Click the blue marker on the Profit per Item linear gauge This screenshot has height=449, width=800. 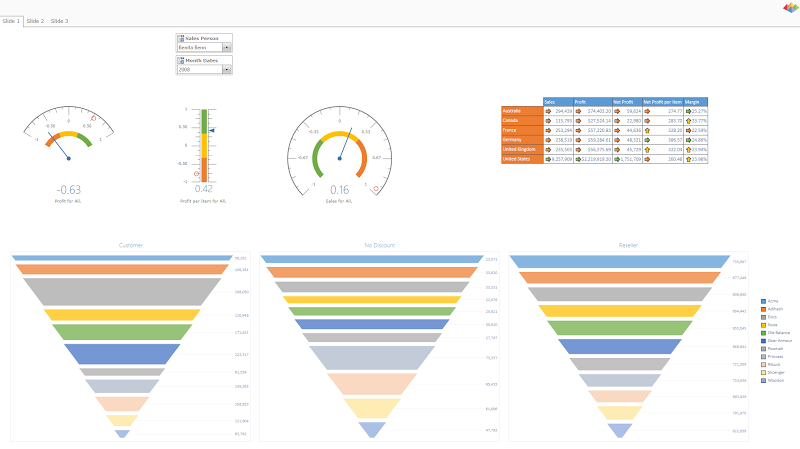pos(212,131)
